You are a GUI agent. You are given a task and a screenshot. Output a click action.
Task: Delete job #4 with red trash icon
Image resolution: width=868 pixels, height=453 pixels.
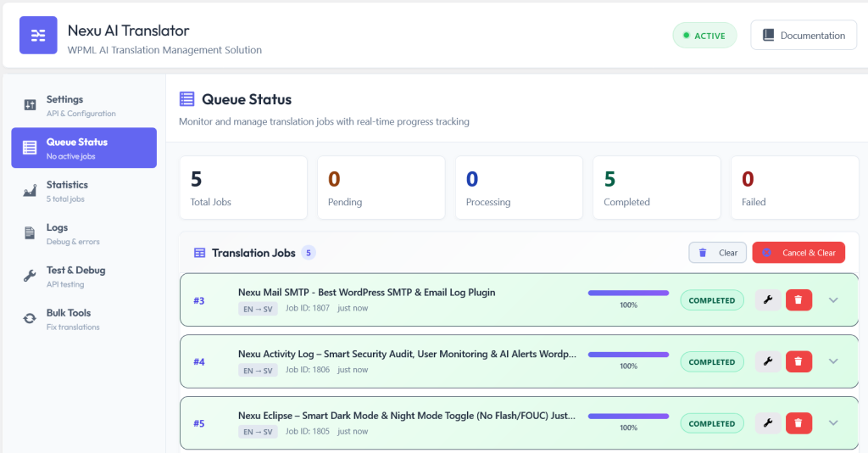[798, 361]
